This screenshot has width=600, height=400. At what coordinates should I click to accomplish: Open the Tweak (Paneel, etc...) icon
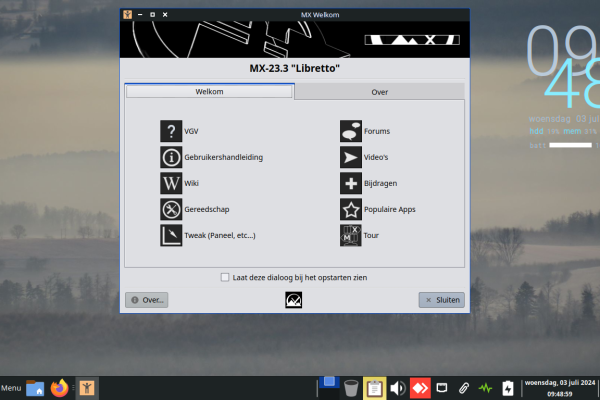pyautogui.click(x=170, y=235)
